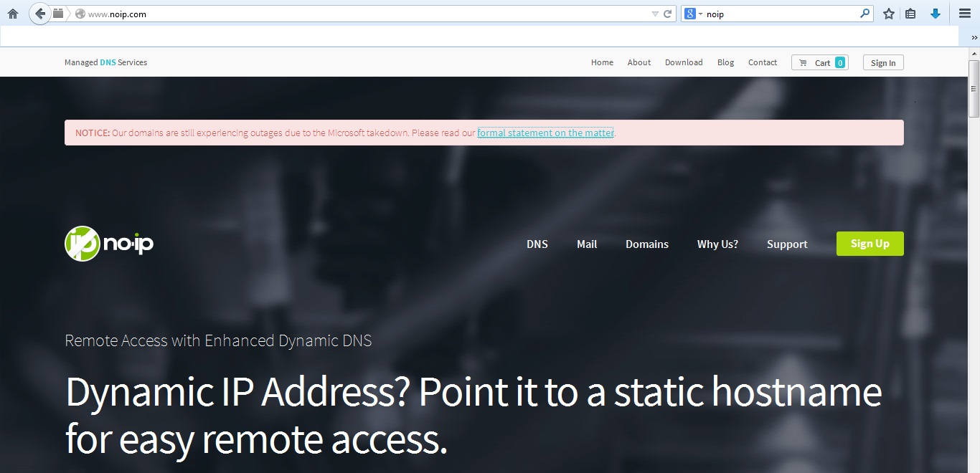Screen dimensions: 980x473
Task: Click the Sign In button
Action: 883,62
